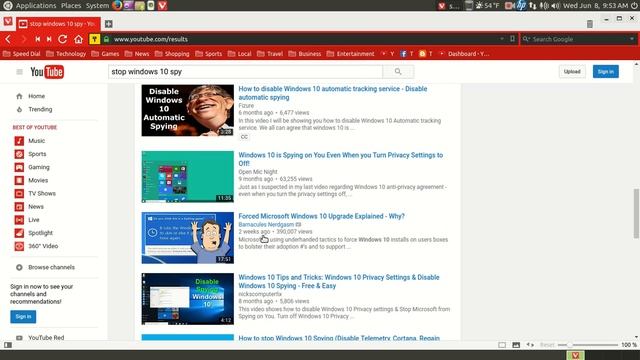The width and height of the screenshot is (640, 360).
Task: Open 'Forced Microsoft Windows 10 Upgrade Explained' video link
Action: pyautogui.click(x=321, y=216)
